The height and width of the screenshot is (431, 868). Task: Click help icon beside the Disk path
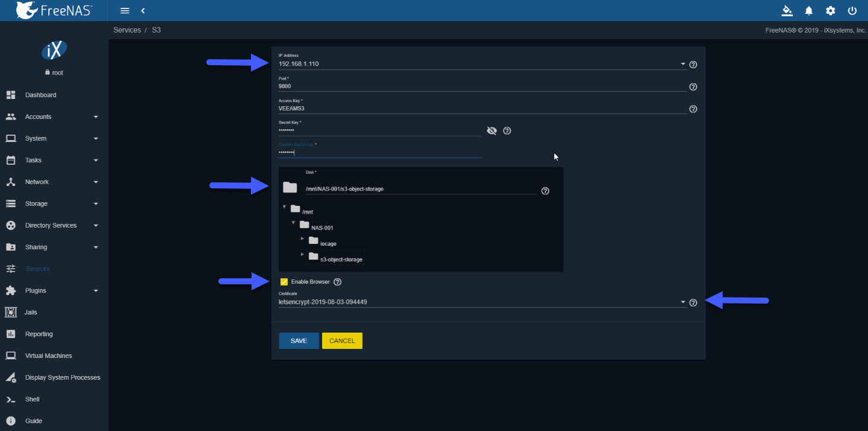[x=545, y=191]
